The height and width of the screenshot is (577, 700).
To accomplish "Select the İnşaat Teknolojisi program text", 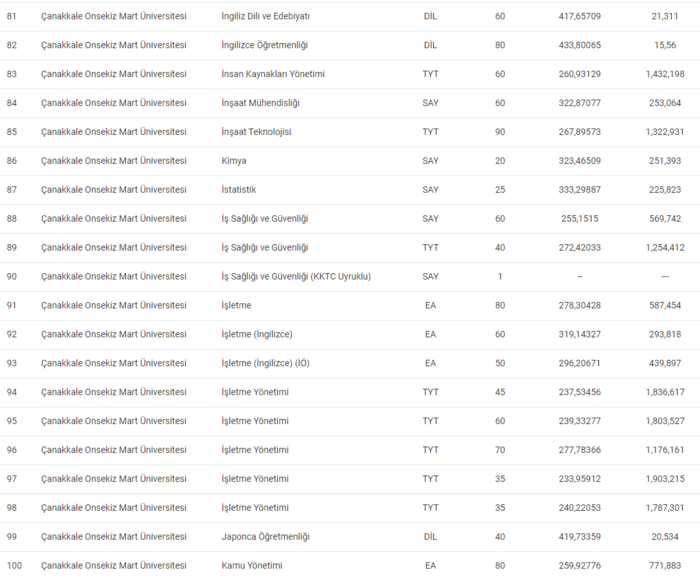I will pyautogui.click(x=256, y=132).
